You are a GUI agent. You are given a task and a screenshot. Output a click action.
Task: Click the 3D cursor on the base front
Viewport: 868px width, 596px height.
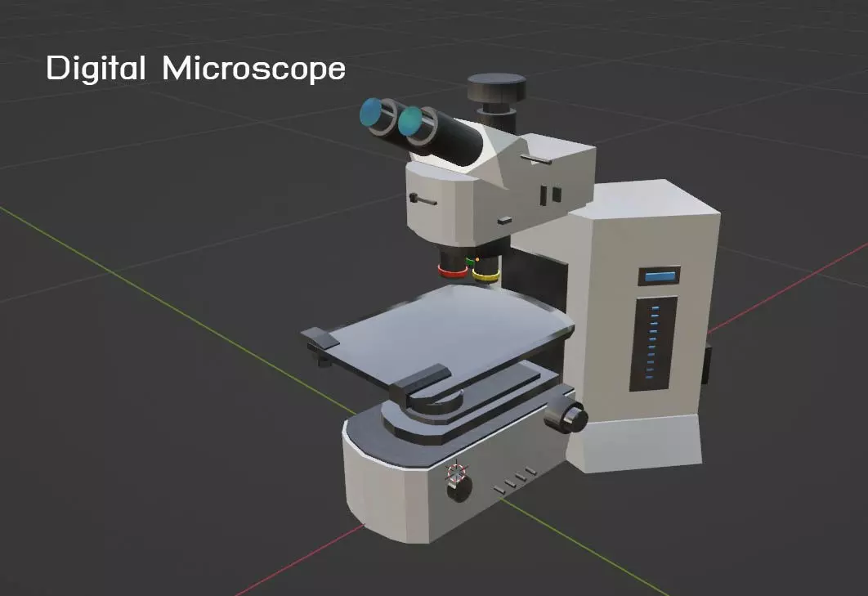[457, 473]
